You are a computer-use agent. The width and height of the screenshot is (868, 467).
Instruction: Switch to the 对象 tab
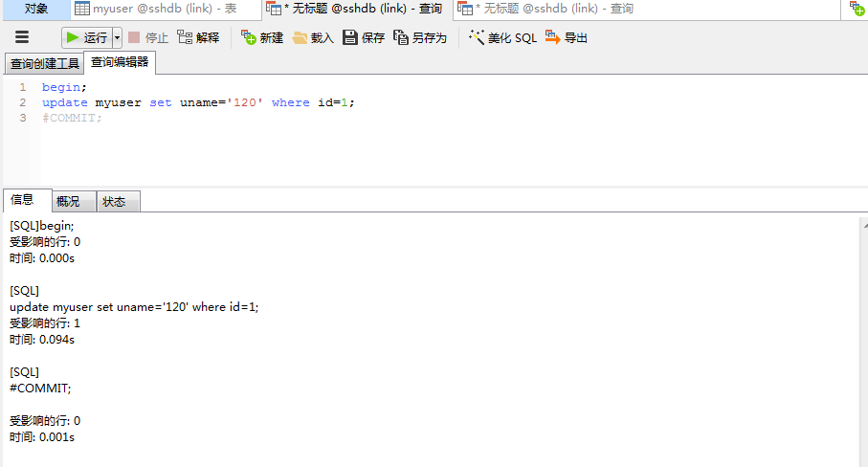pyautogui.click(x=36, y=9)
